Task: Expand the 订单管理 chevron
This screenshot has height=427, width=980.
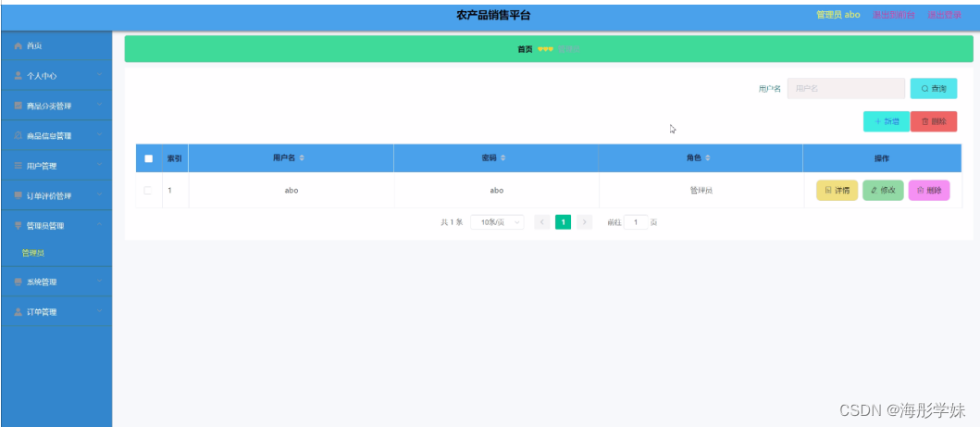Action: (99, 311)
